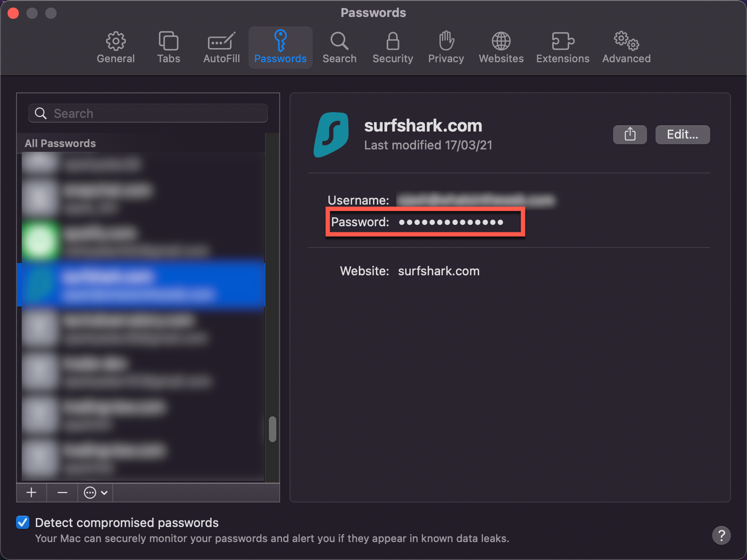This screenshot has width=747, height=560.
Task: Click the surfshark.com website value
Action: [x=439, y=271]
